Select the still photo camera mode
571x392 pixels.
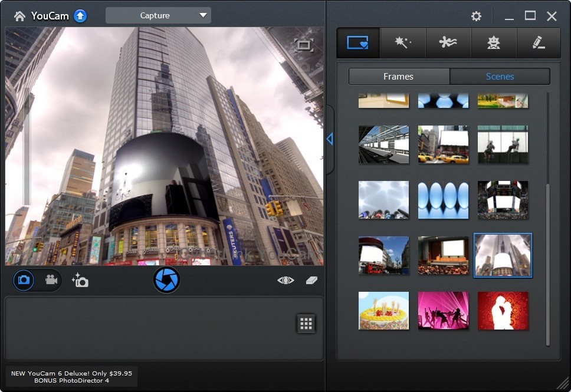point(23,280)
